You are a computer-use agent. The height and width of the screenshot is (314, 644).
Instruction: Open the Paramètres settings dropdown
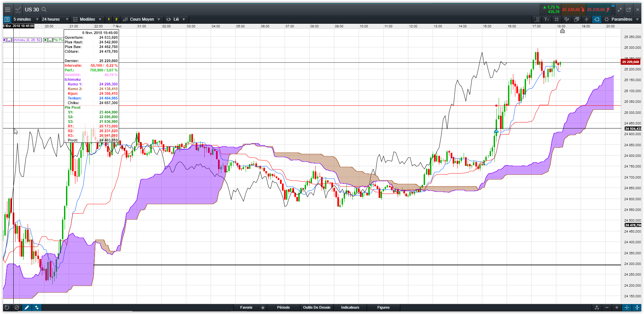click(622, 19)
